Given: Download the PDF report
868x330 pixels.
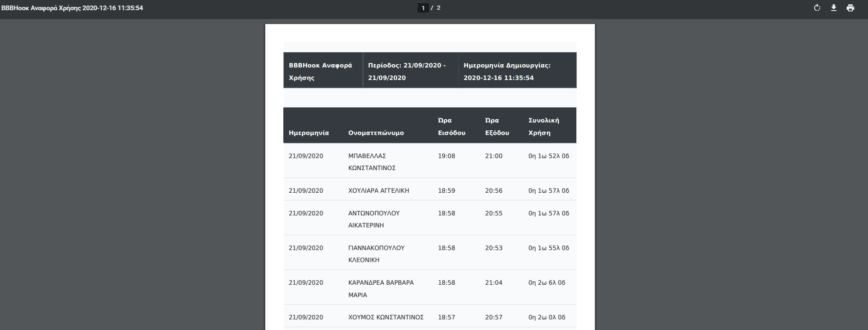Looking at the screenshot, I should [x=833, y=8].
